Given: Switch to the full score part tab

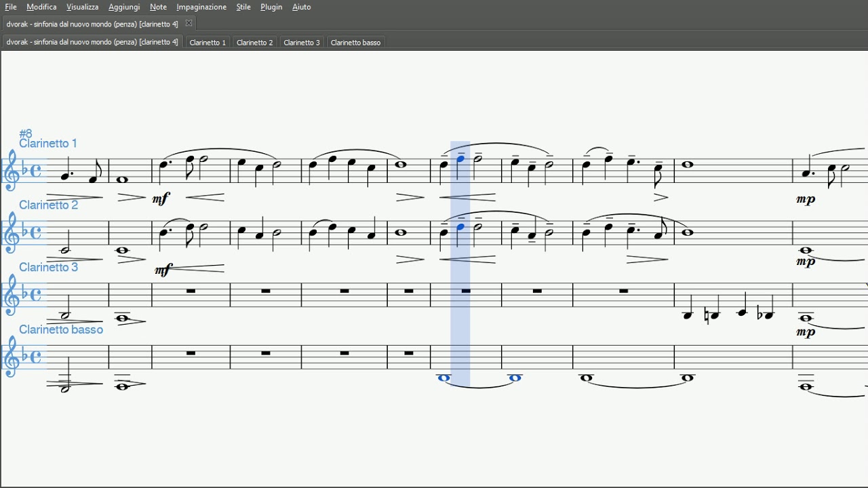Looking at the screenshot, I should pos(92,42).
